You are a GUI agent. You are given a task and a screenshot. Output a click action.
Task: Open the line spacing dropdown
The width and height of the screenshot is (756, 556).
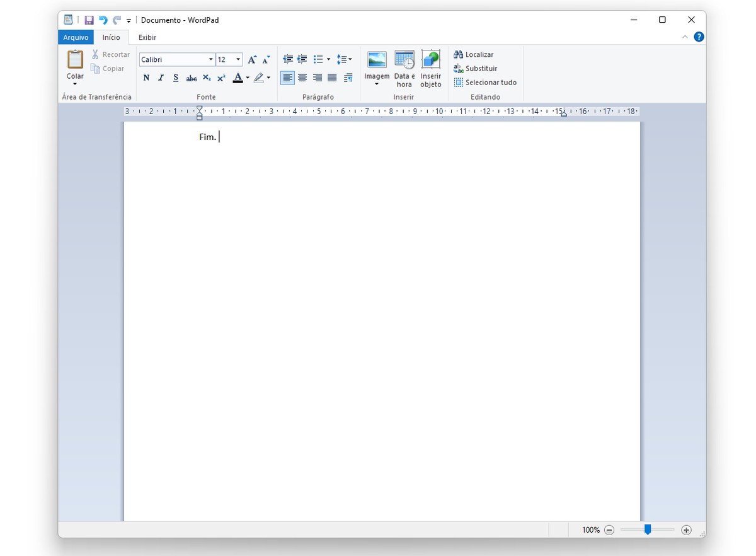click(x=345, y=59)
